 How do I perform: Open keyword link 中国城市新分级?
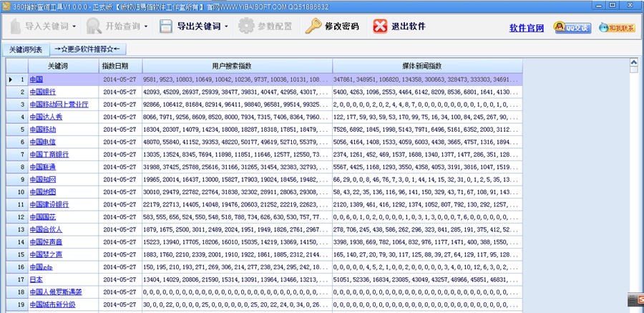tap(52, 305)
